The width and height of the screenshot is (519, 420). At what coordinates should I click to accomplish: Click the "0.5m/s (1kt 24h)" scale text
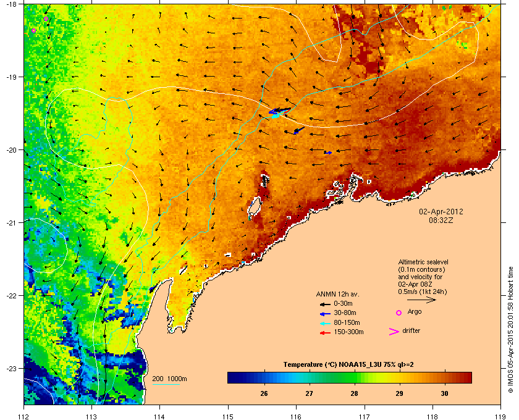(x=423, y=292)
